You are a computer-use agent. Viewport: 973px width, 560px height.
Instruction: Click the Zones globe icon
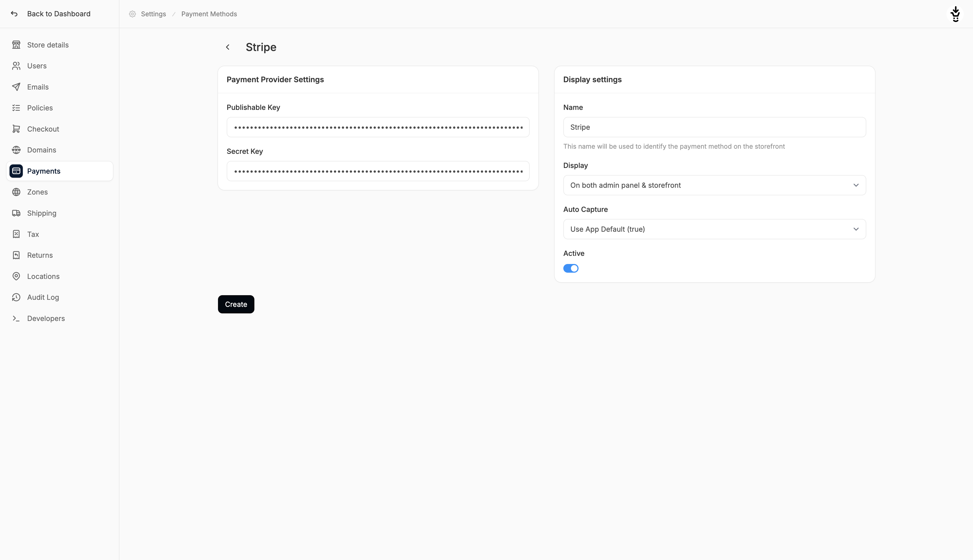point(16,192)
